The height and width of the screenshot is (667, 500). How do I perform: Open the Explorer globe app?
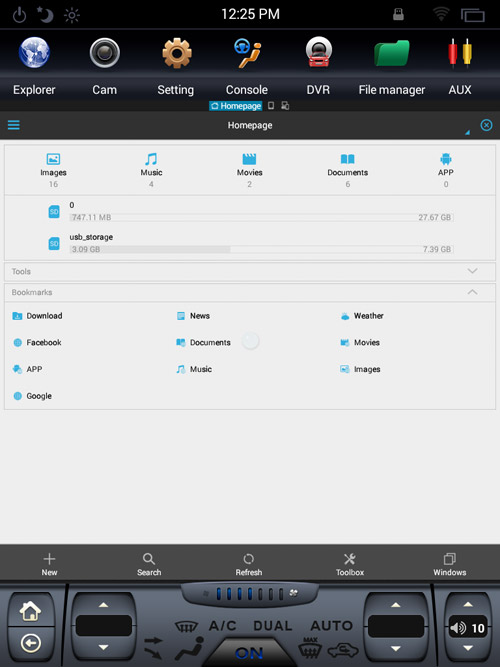pos(34,53)
